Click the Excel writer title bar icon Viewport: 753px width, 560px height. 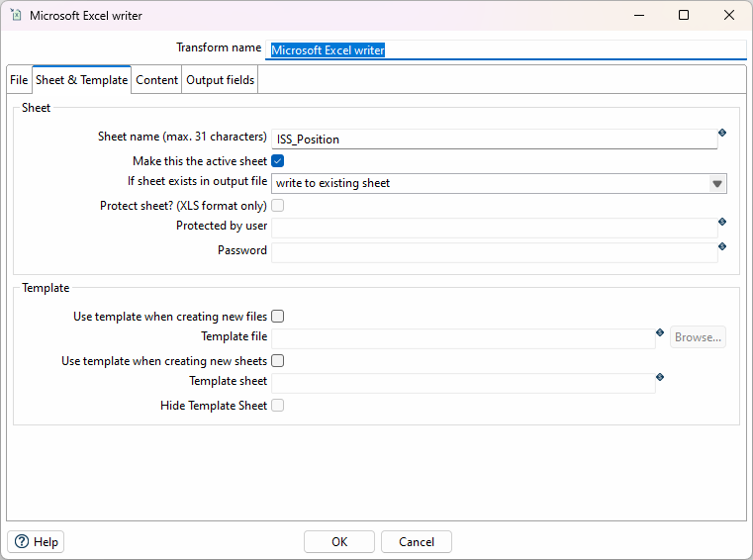tap(16, 15)
